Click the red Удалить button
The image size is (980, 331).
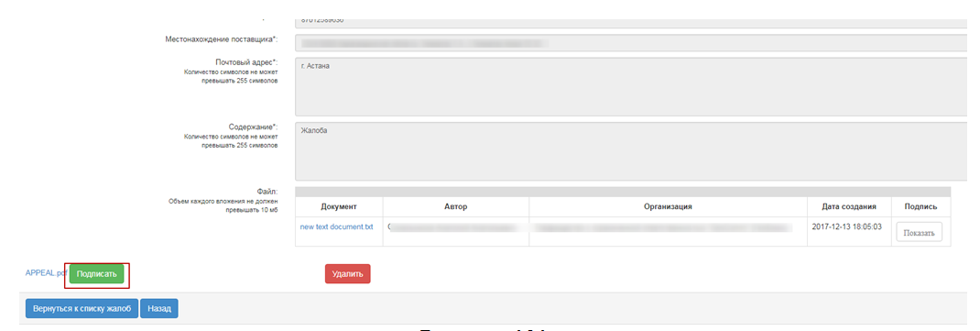coord(347,274)
